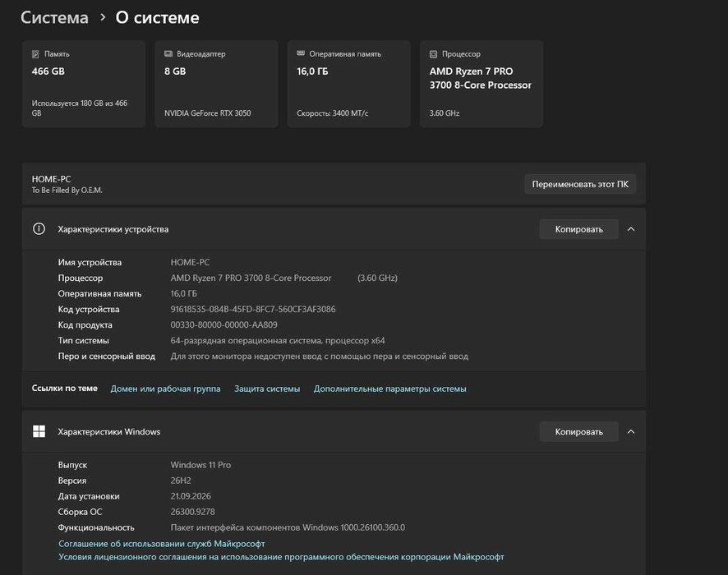Select product code 00330-80000-00000-AA809
The image size is (728, 575).
click(223, 324)
